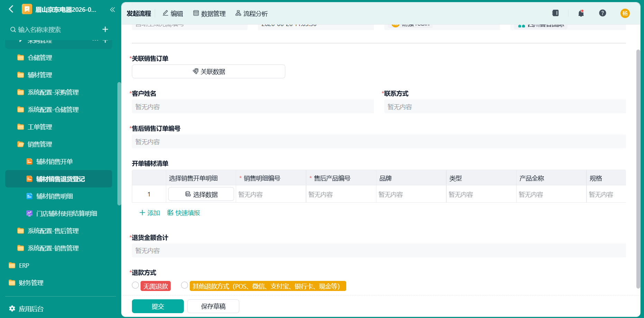Screen dimensions: 644x318
Task: Open the user avatar 杨
Action: (x=625, y=13)
